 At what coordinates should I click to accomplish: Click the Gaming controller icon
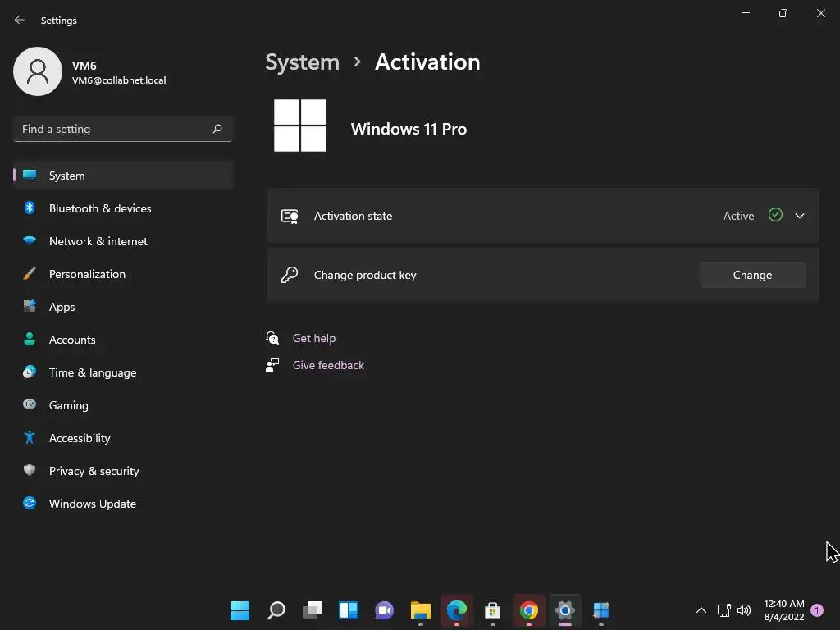click(x=30, y=404)
